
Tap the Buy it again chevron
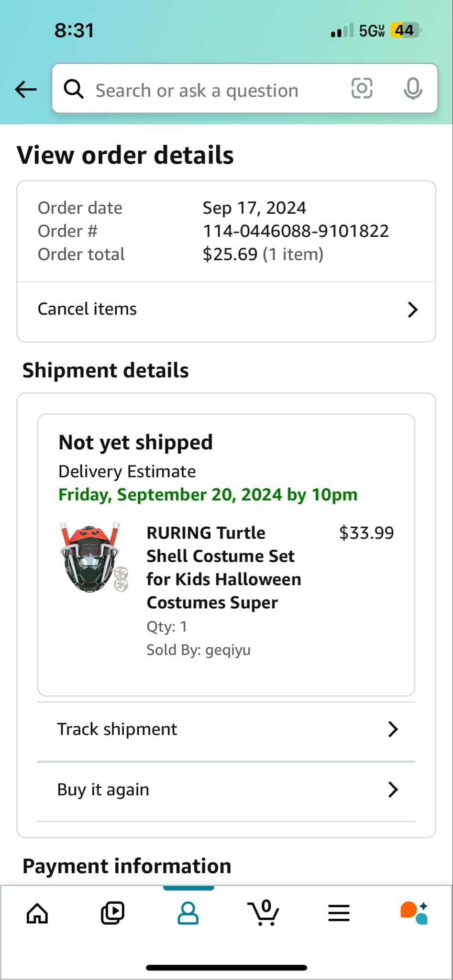pos(393,790)
